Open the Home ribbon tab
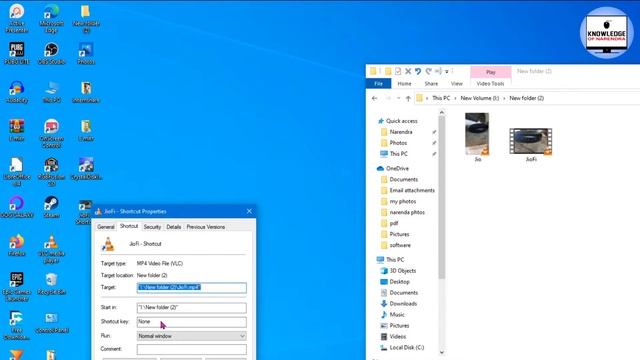Image resolution: width=640 pixels, height=360 pixels. pyautogui.click(x=404, y=84)
